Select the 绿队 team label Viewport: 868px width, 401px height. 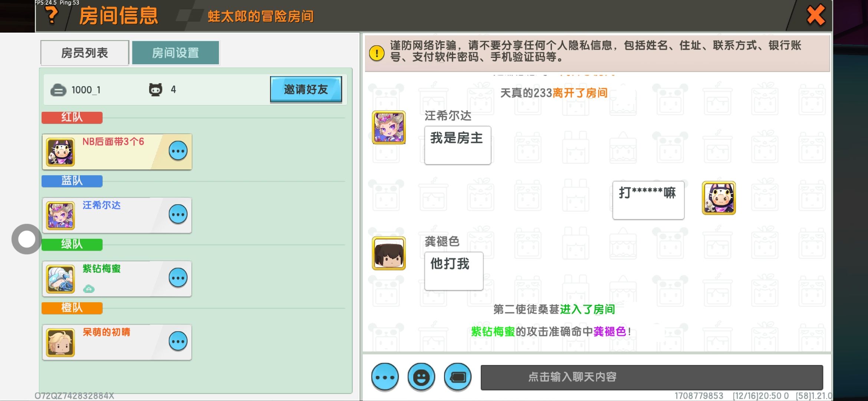point(72,244)
